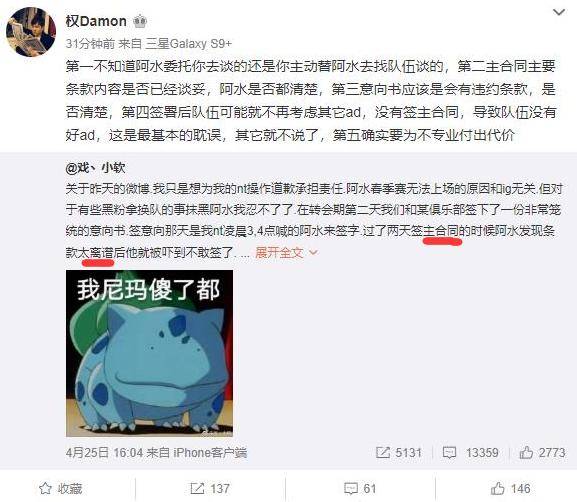Open the iPhone客户端 source link

(210, 452)
